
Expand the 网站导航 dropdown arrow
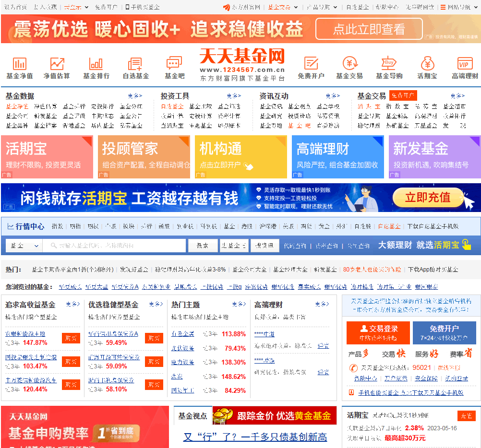click(x=476, y=7)
